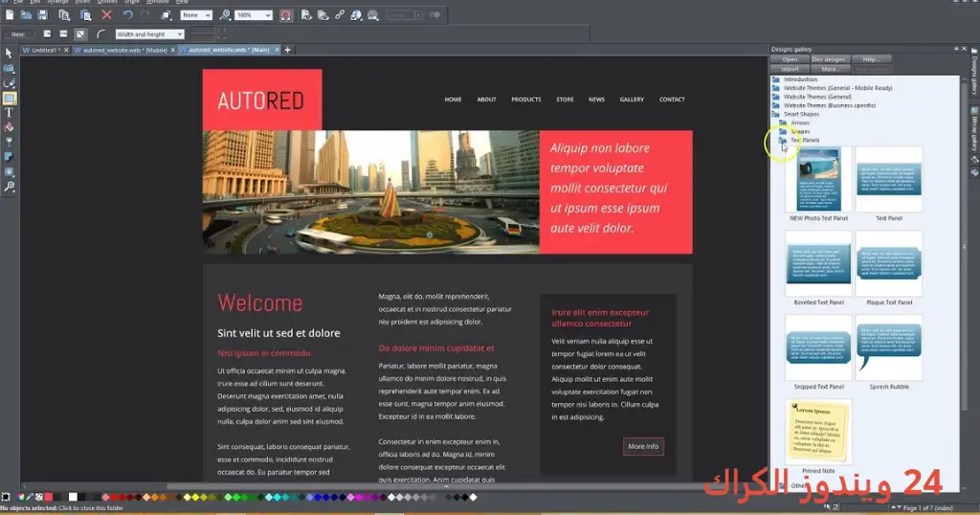Open the 100% zoom level dropdown
Image resolution: width=980 pixels, height=515 pixels.
254,15
